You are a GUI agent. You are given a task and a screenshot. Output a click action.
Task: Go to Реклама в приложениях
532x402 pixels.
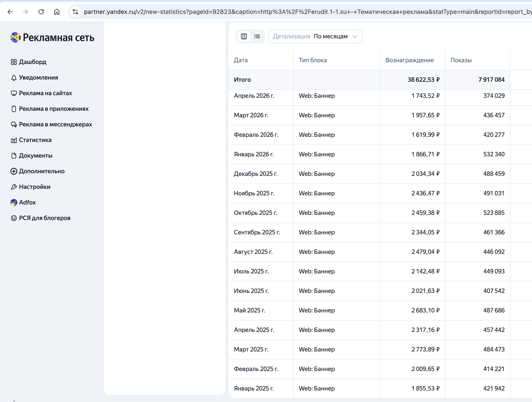(x=54, y=109)
